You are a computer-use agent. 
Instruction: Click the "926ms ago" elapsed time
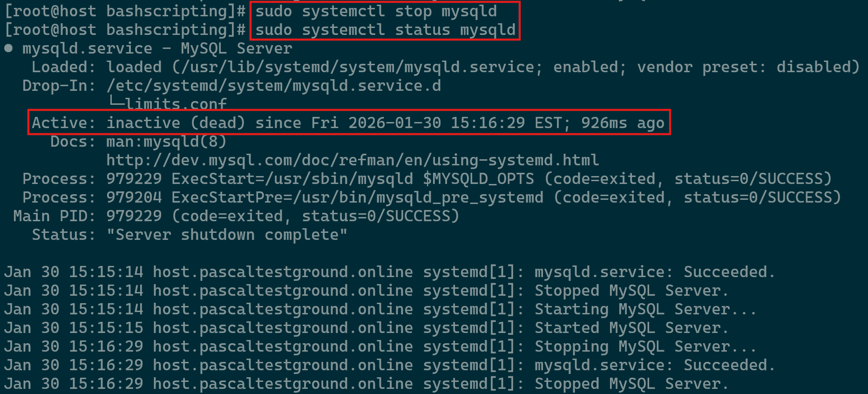tap(623, 123)
